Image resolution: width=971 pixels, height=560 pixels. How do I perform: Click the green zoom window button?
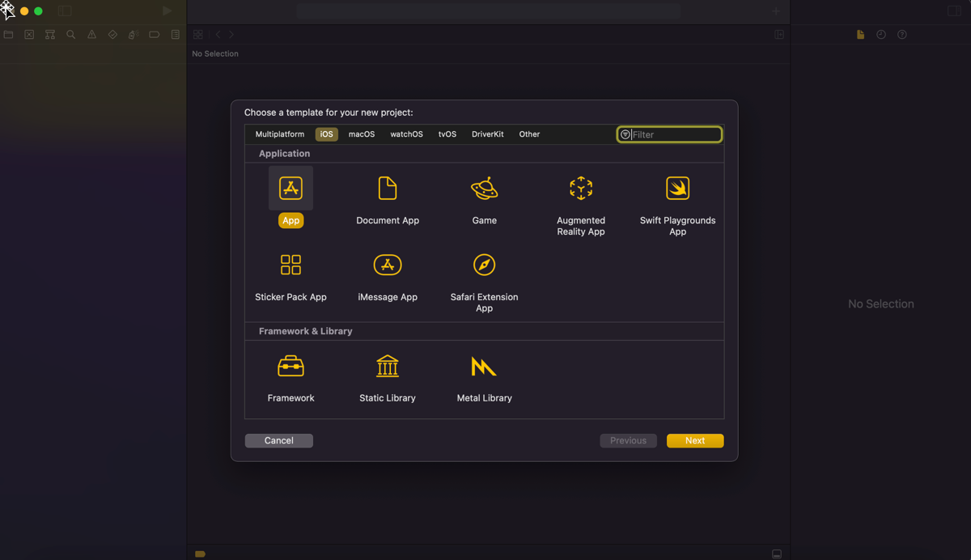click(x=38, y=11)
